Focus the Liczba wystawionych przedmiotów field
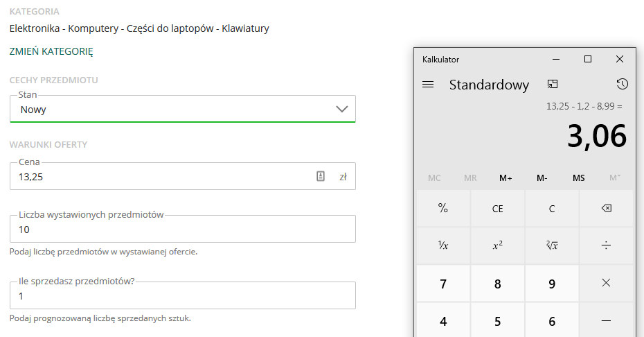The width and height of the screenshot is (644, 337). [x=183, y=230]
